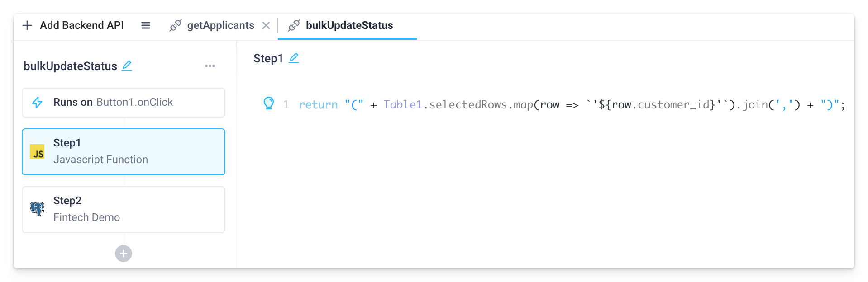Image resolution: width=868 pixels, height=282 pixels.
Task: Click the plug icon on getApplicants tab
Action: coord(176,25)
